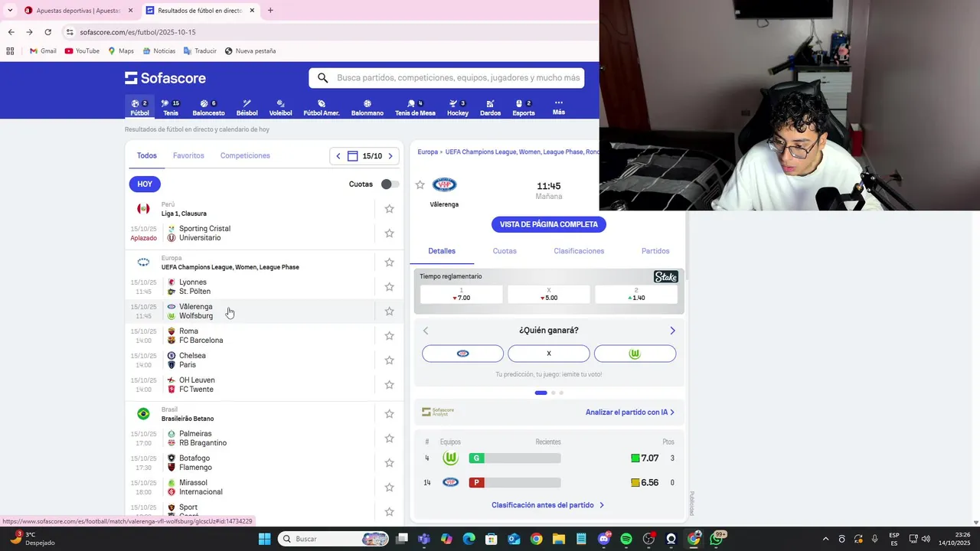Vote for Wolfsburg to win
The width and height of the screenshot is (980, 551).
(x=635, y=354)
